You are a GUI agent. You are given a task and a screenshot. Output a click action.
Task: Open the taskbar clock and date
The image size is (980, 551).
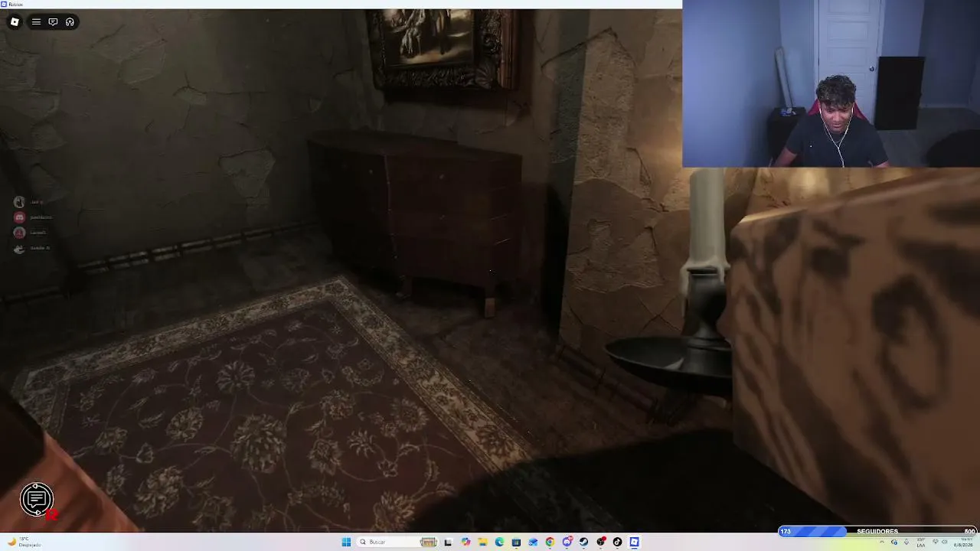[x=962, y=542]
